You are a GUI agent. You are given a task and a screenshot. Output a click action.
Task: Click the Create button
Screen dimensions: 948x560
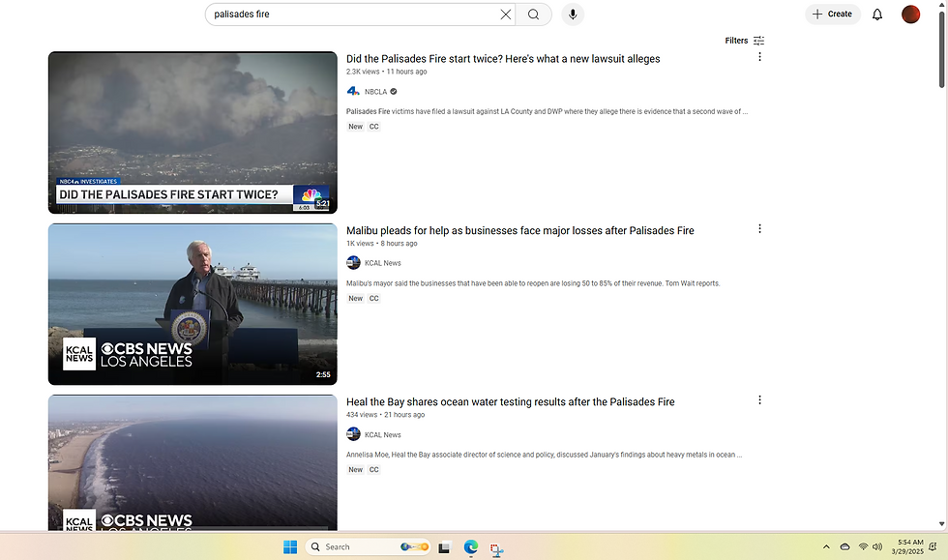coord(833,14)
